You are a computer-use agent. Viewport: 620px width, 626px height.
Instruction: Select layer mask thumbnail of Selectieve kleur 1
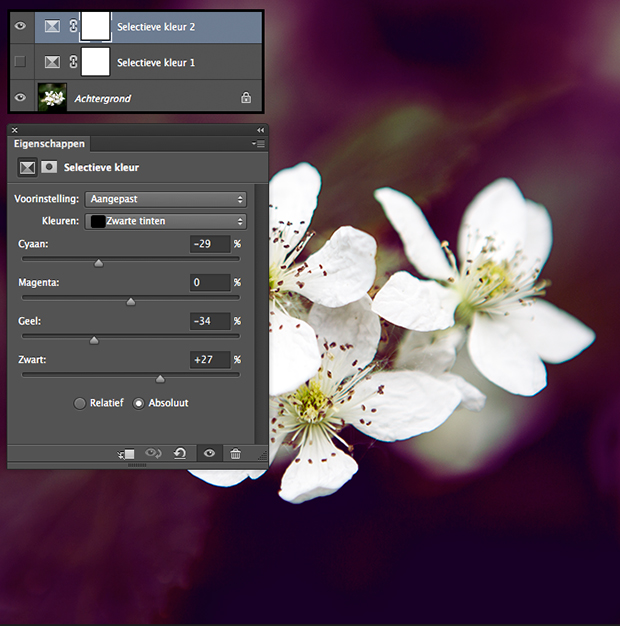click(x=95, y=61)
